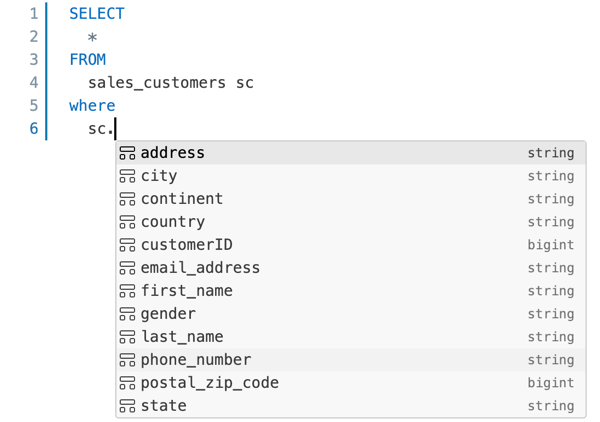Choose country from the suggestion list

[172, 222]
